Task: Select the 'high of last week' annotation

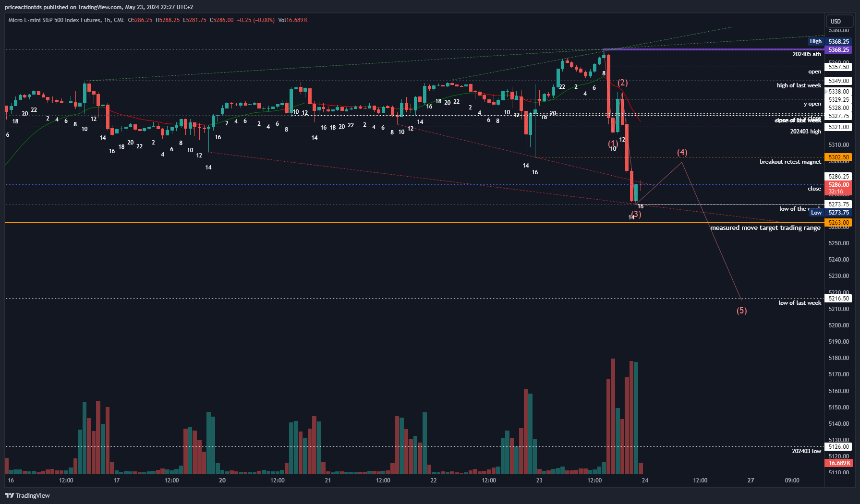Action: 799,85
